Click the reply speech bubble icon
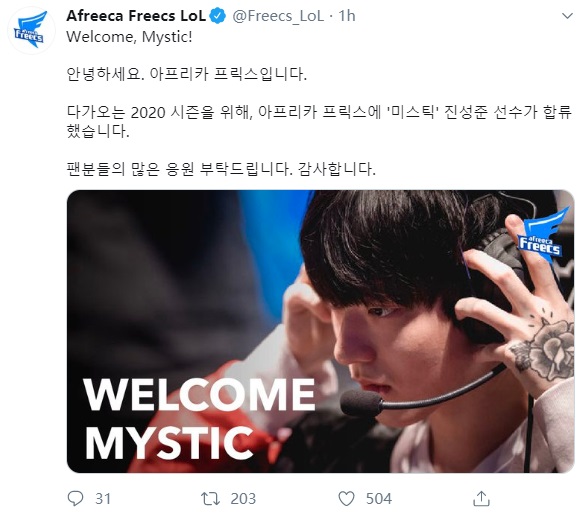This screenshot has width=584, height=517. 76,498
